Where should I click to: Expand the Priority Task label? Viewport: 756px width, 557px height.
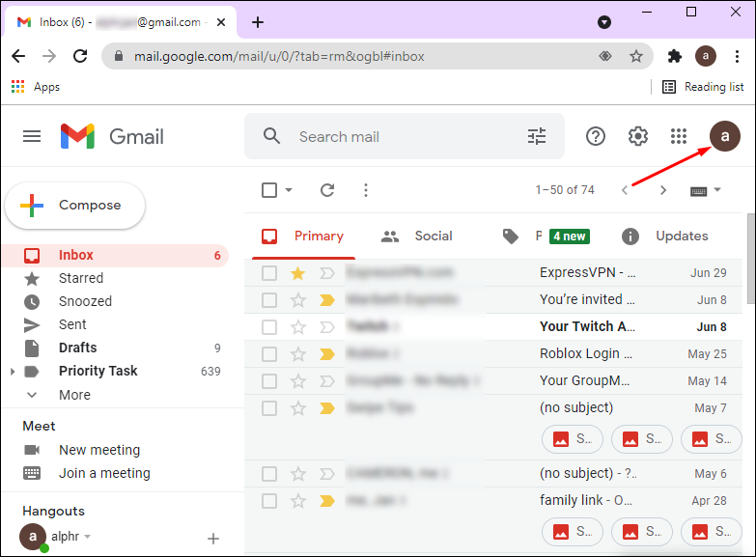click(x=13, y=372)
